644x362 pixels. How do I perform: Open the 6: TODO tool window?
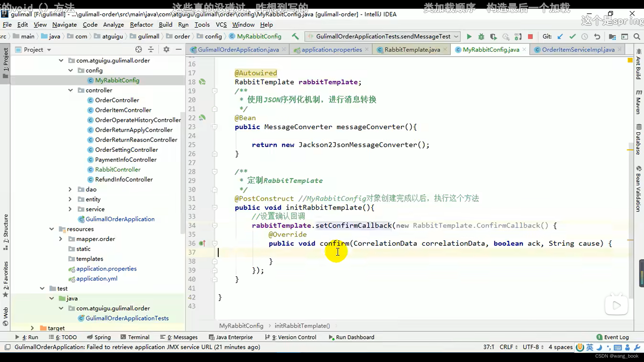63,337
